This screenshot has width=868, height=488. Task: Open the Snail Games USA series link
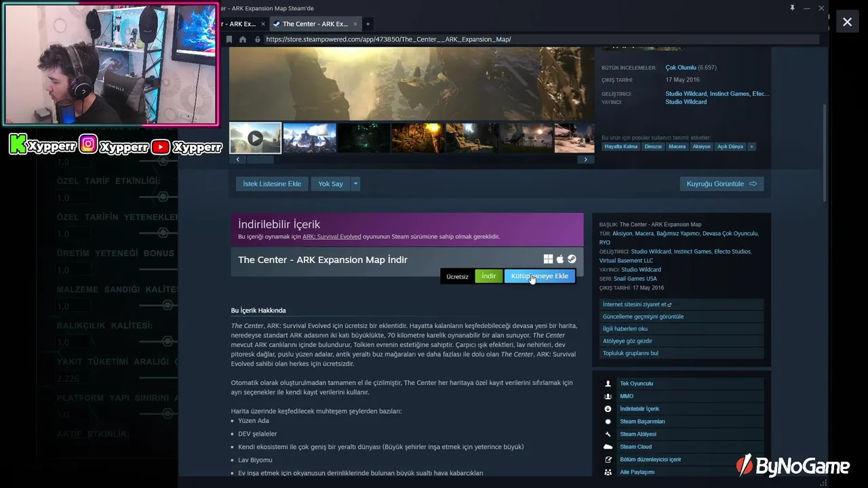coord(635,279)
